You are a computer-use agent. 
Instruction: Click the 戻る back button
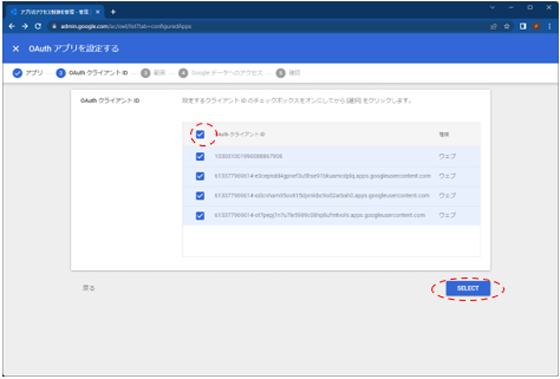(89, 288)
